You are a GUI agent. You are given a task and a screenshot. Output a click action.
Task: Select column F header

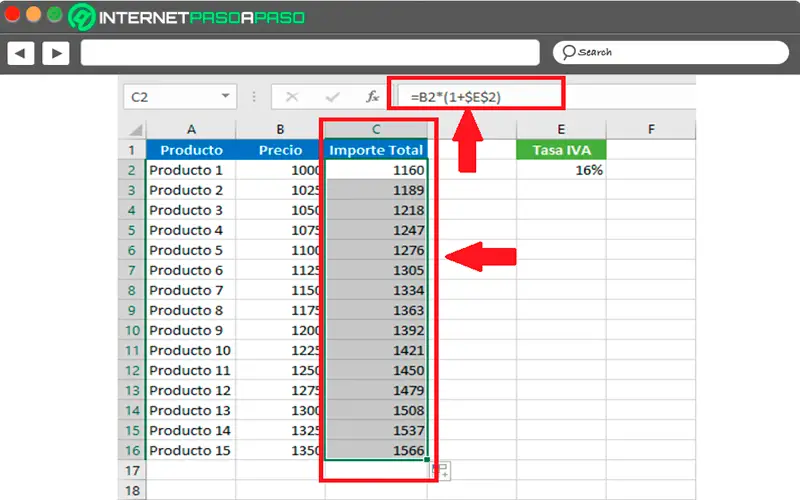tap(651, 130)
